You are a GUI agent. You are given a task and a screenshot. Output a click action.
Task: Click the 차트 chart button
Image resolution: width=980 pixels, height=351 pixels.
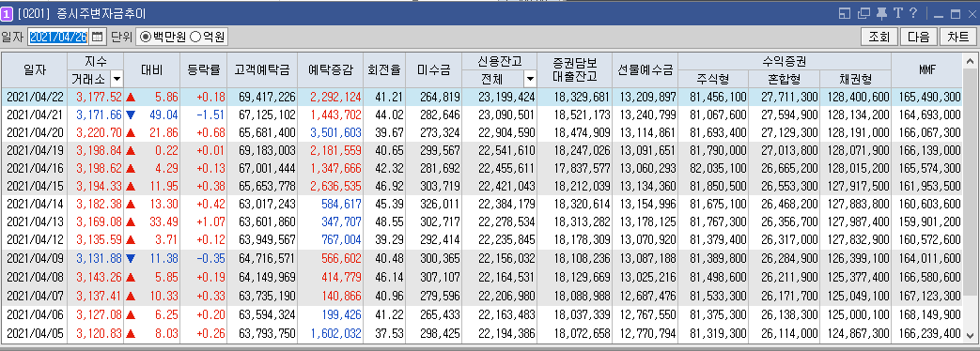(x=957, y=37)
